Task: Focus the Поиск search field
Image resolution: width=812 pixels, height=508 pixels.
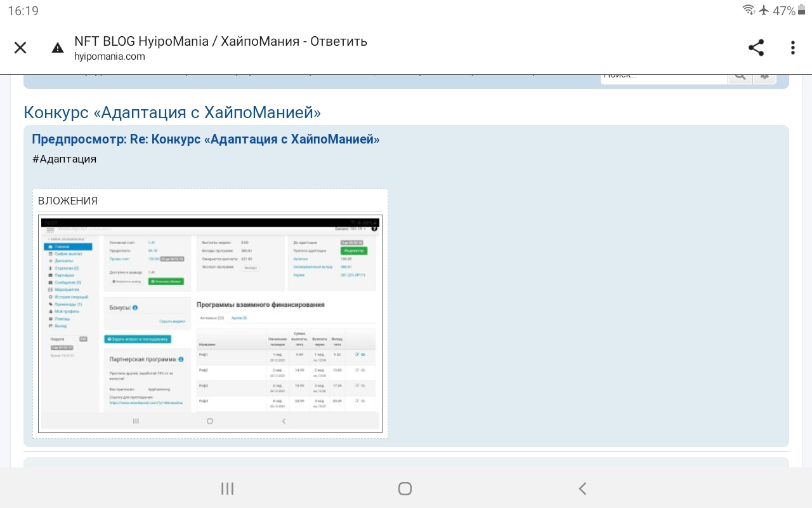Action: click(663, 76)
